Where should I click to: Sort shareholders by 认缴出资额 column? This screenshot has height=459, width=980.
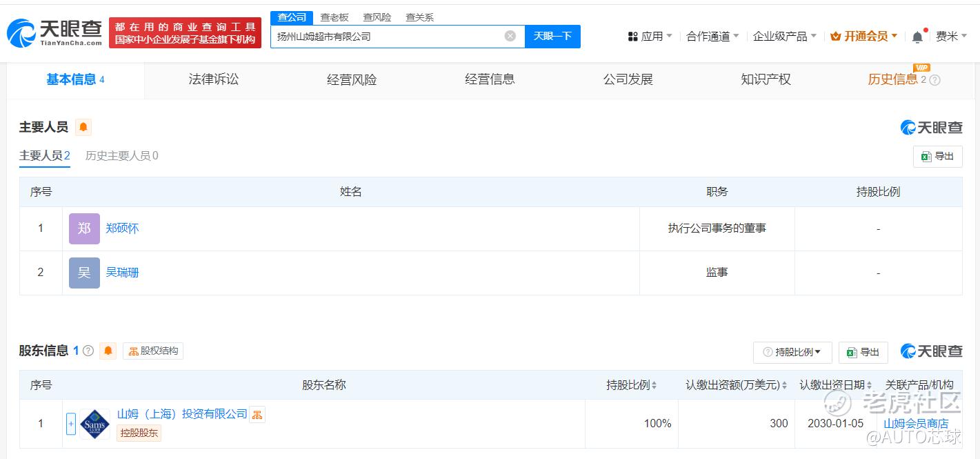(x=785, y=385)
